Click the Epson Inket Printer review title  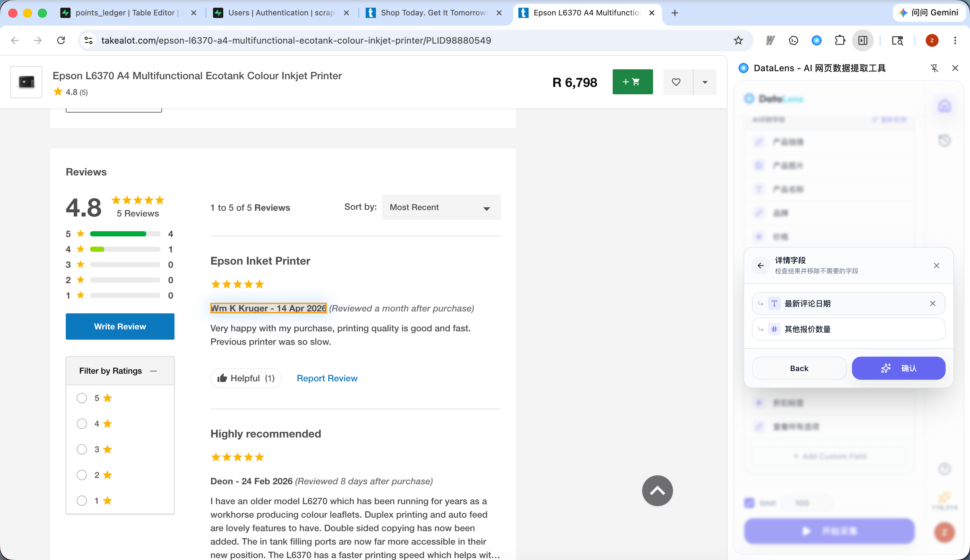pos(260,261)
